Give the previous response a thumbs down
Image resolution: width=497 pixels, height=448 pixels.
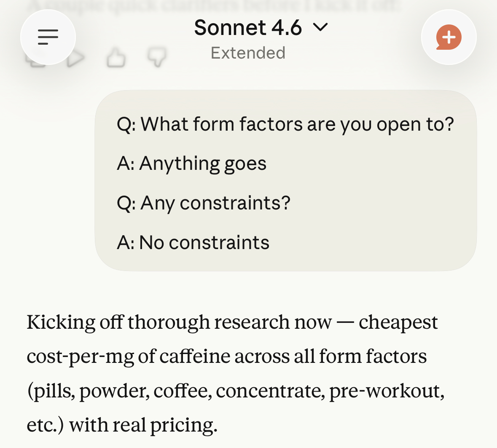pos(157,57)
